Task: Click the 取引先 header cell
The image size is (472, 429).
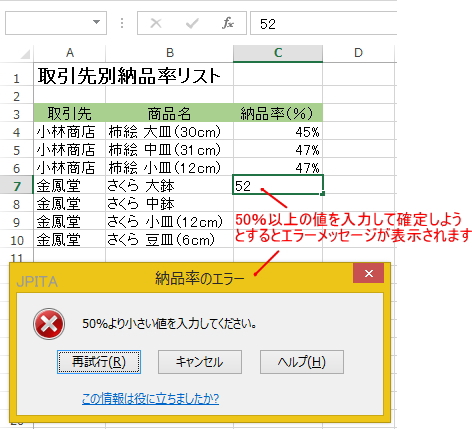Action: [x=70, y=113]
